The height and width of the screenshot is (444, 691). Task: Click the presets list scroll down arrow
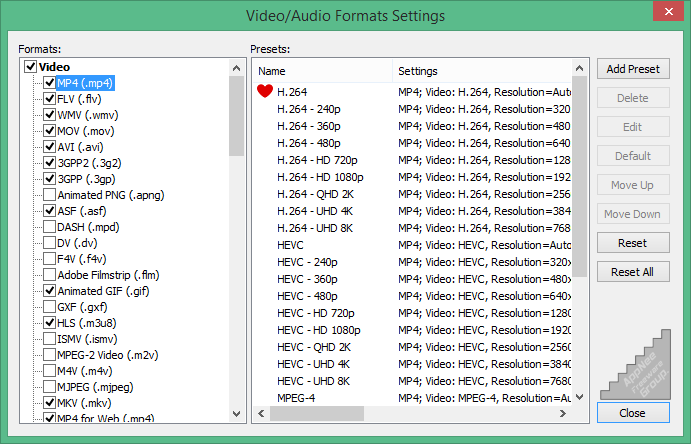pyautogui.click(x=580, y=397)
